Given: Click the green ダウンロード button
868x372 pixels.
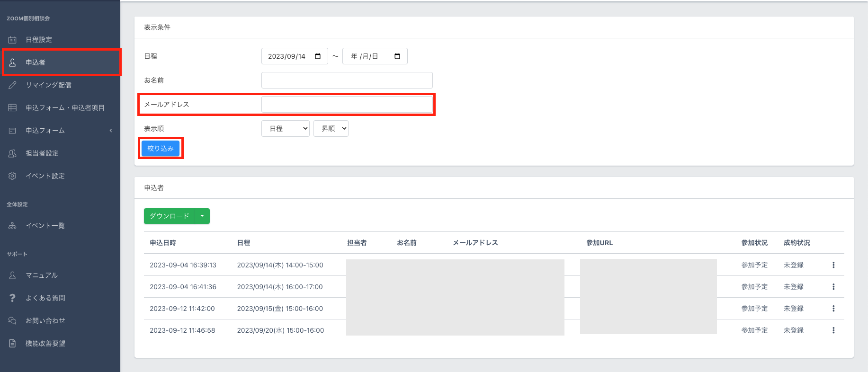Looking at the screenshot, I should click(x=169, y=216).
